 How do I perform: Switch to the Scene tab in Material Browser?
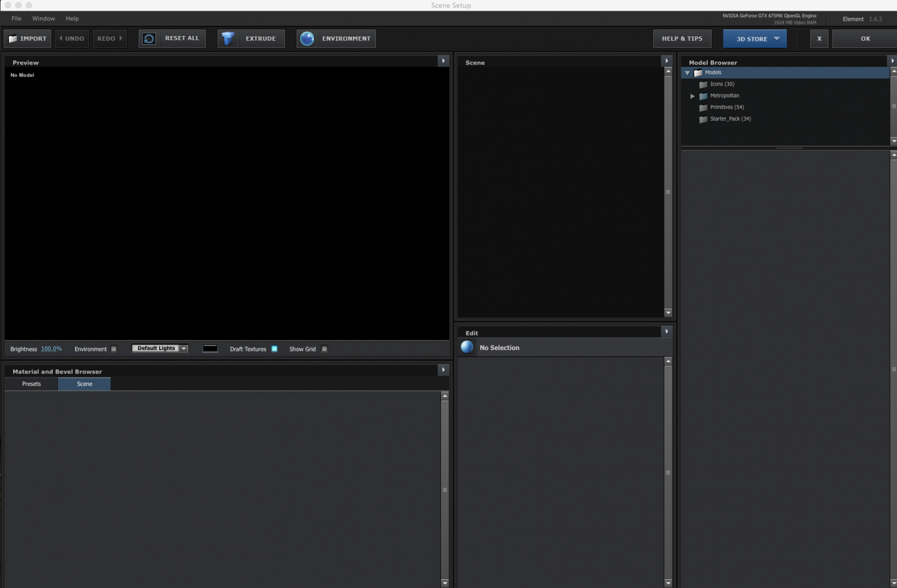point(84,384)
